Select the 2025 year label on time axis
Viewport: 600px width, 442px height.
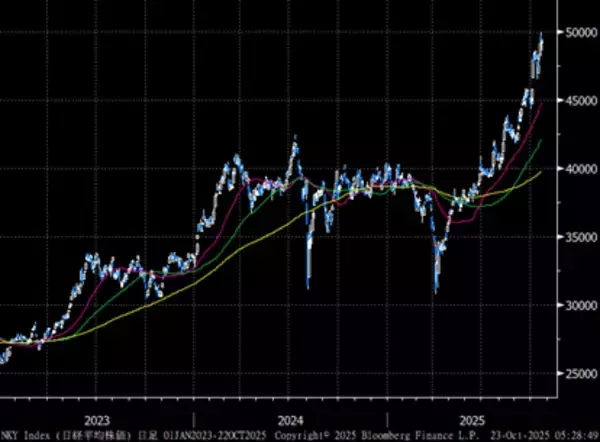472,421
